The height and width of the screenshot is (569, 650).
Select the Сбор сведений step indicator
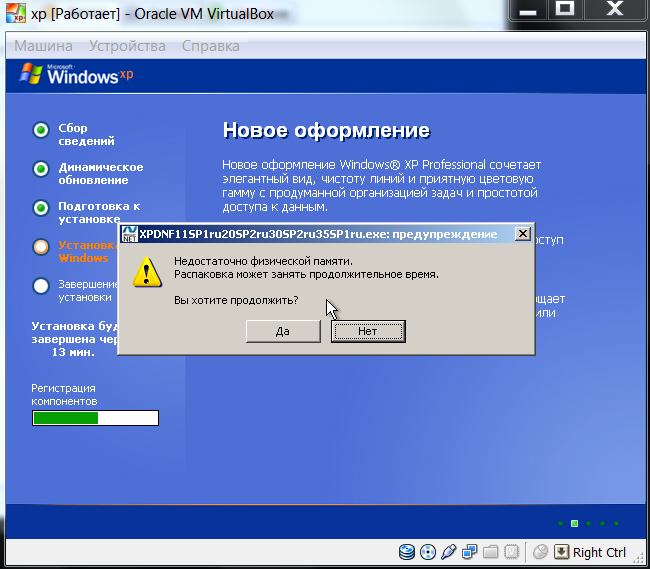pos(41,130)
